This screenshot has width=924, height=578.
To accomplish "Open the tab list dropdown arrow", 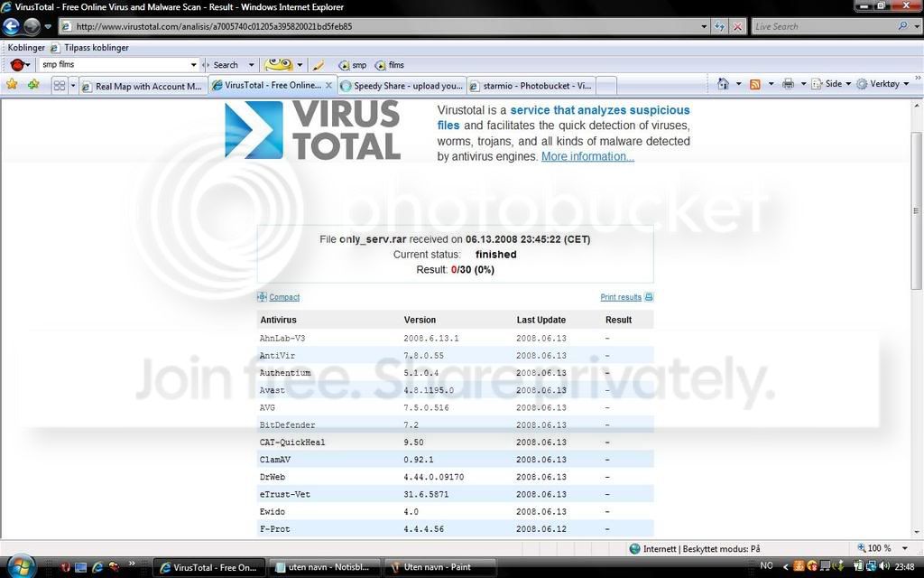I will click(x=73, y=86).
